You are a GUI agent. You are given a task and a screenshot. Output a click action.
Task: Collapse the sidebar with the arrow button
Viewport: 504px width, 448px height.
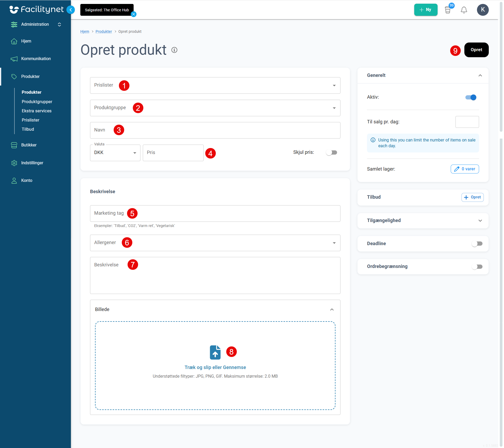tap(71, 10)
